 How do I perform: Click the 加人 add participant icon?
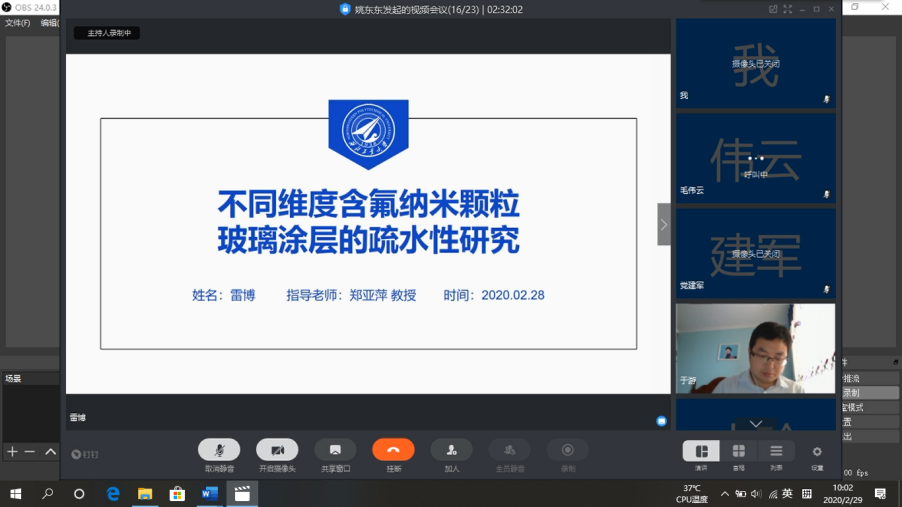[x=451, y=450]
